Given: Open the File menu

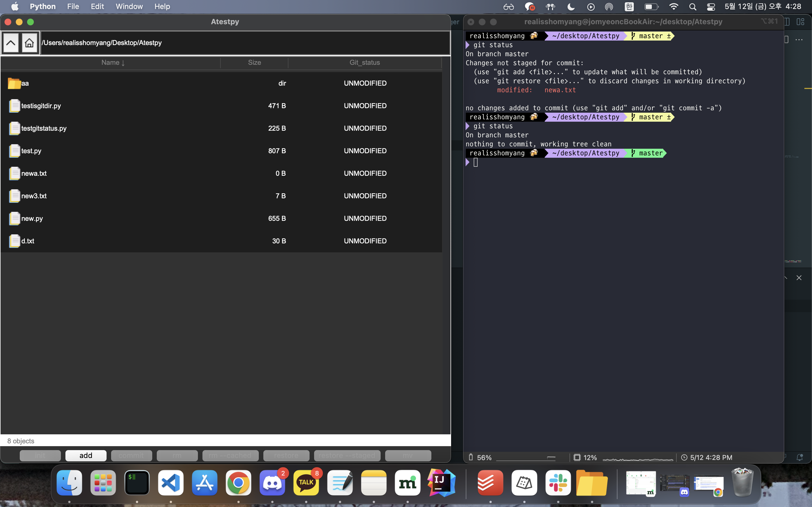Looking at the screenshot, I should pyautogui.click(x=73, y=7).
